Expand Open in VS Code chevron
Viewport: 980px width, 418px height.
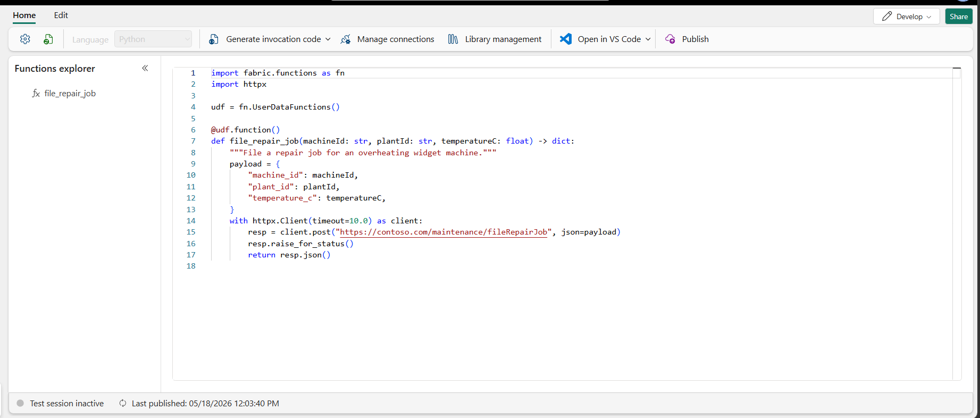648,39
